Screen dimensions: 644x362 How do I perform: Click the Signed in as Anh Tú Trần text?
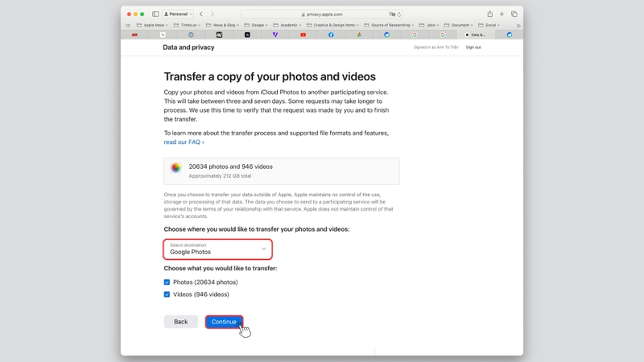(436, 47)
